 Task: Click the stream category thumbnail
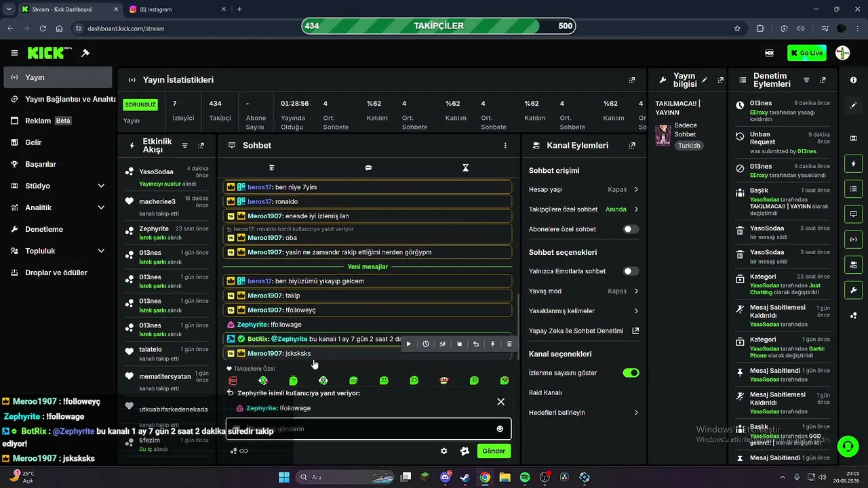click(663, 136)
